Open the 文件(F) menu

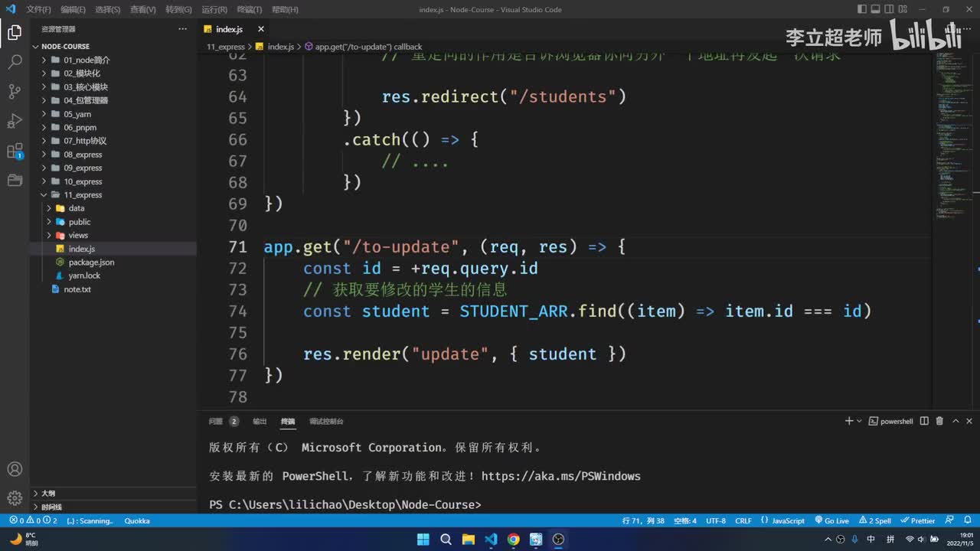38,9
